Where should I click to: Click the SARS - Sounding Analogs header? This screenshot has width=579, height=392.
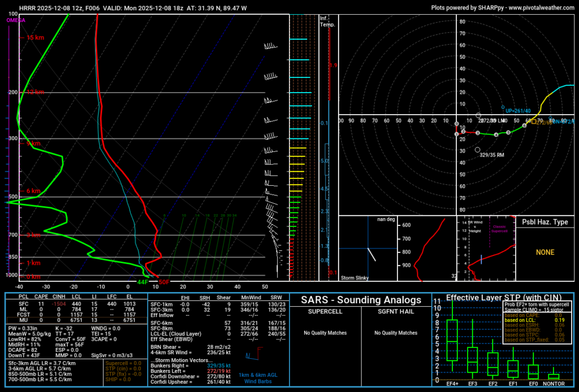[361, 300]
